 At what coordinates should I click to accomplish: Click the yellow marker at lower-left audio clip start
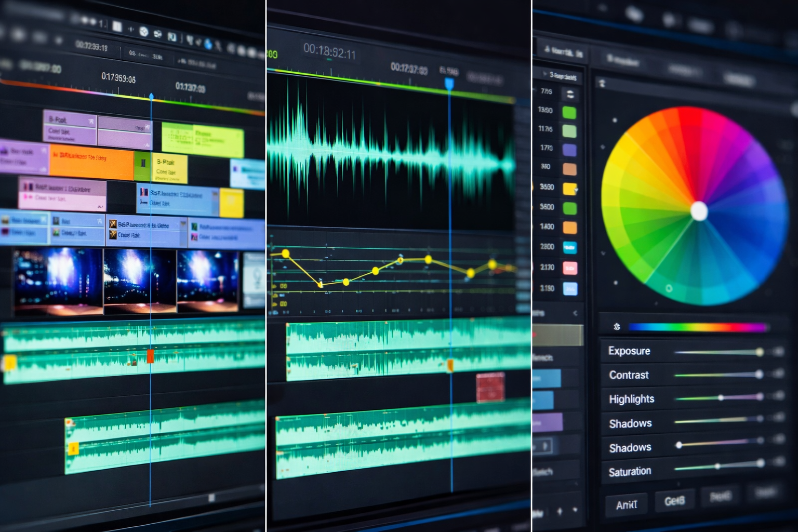coord(73,448)
